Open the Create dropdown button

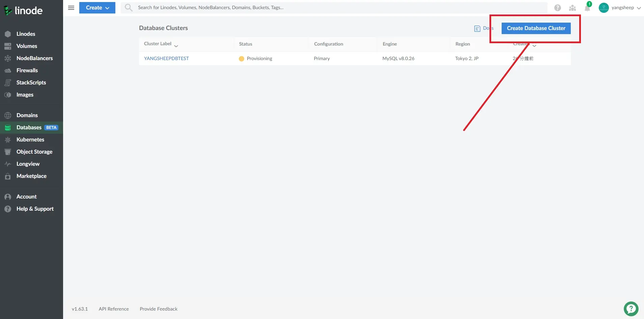(97, 7)
